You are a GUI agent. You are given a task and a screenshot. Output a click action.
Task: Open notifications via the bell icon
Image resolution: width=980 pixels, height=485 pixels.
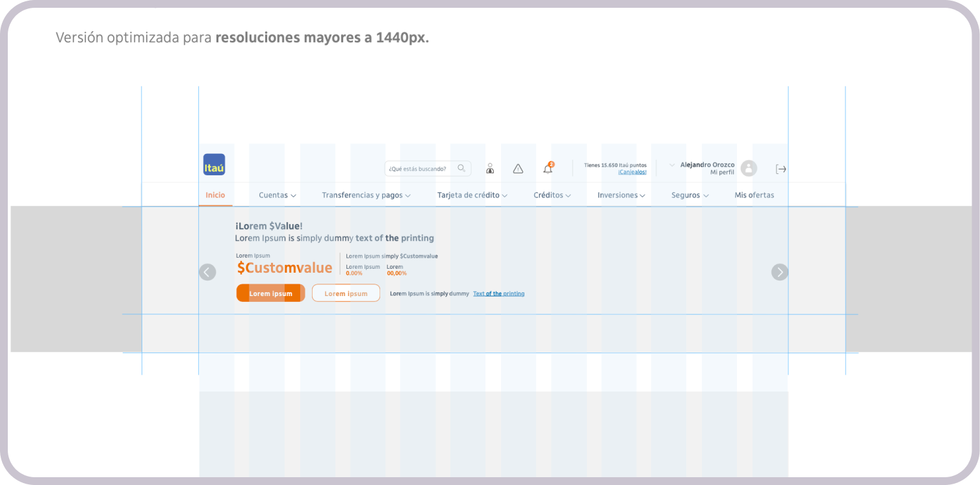coord(547,169)
